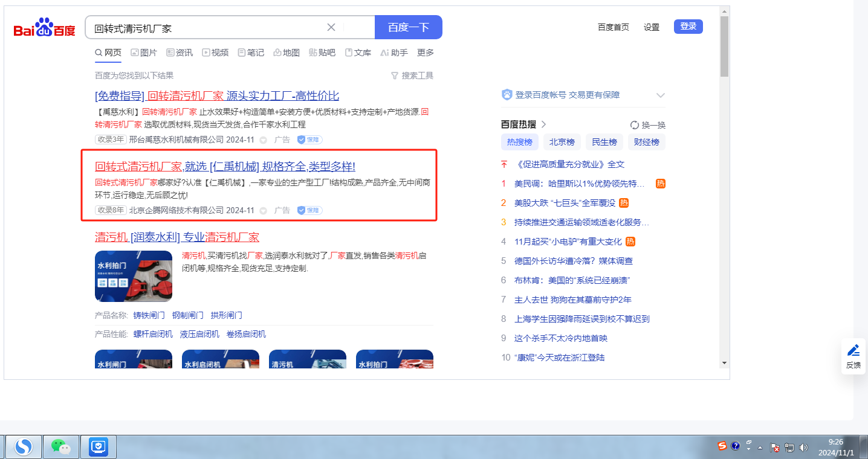Screen dimensions: 868x459
Task: Open the blue monitor shield taskbar app
Action: coord(98,447)
